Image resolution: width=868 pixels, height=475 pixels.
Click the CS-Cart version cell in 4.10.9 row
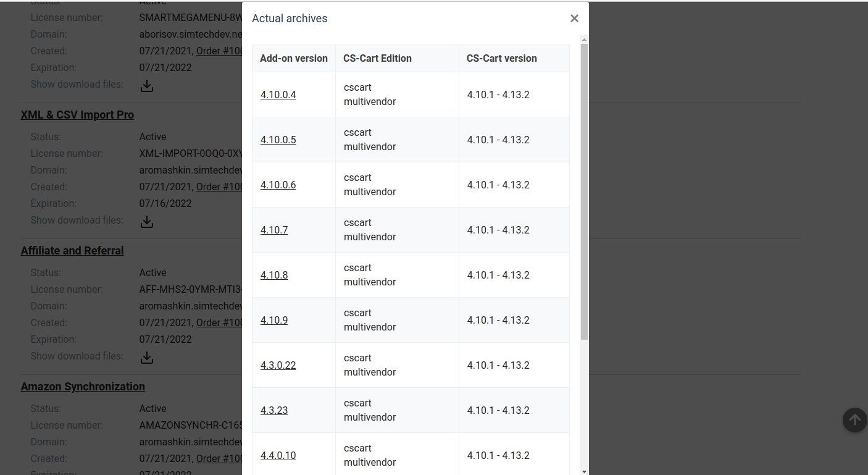pyautogui.click(x=514, y=320)
